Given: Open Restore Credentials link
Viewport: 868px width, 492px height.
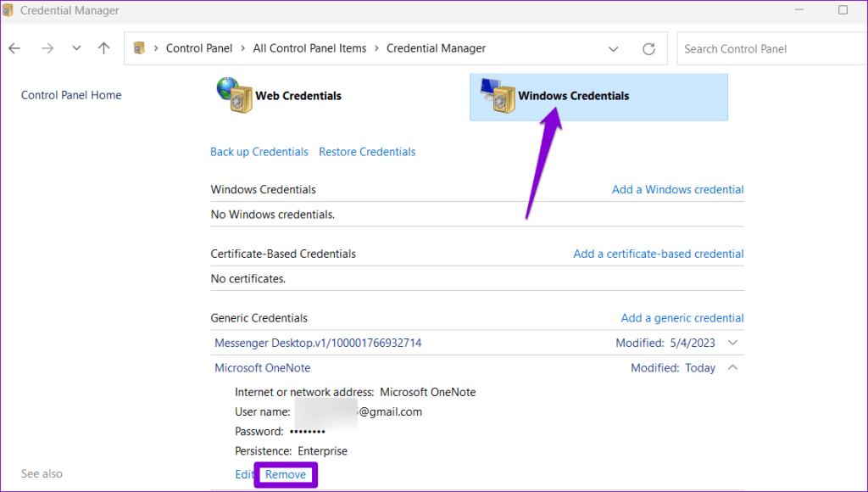Looking at the screenshot, I should pyautogui.click(x=367, y=152).
